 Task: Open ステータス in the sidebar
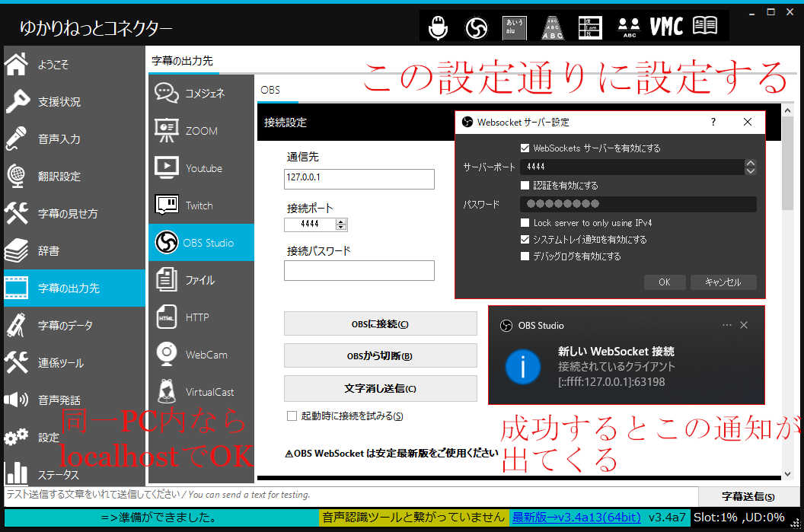(75, 474)
